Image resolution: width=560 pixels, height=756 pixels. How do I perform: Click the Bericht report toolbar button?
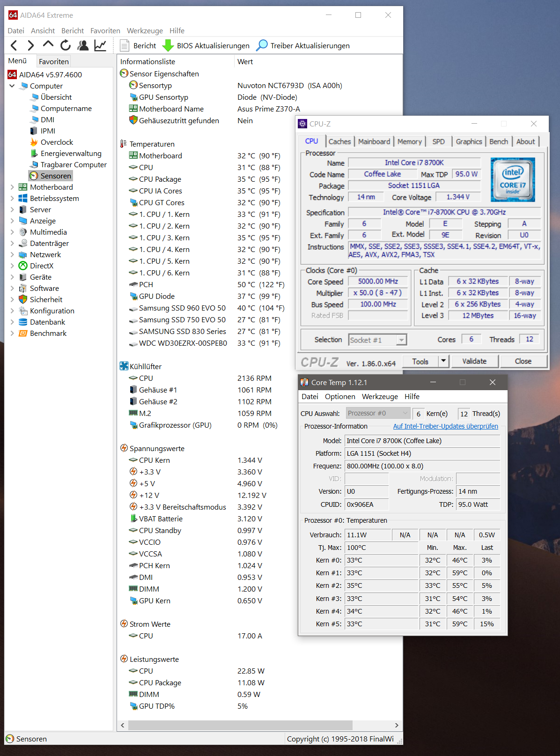[138, 45]
